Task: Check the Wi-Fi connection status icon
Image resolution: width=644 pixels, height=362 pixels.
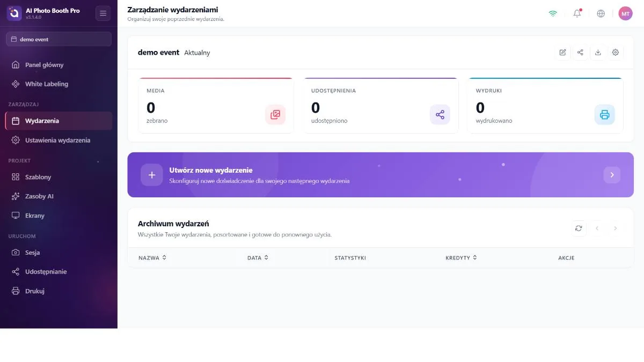Action: (553, 13)
